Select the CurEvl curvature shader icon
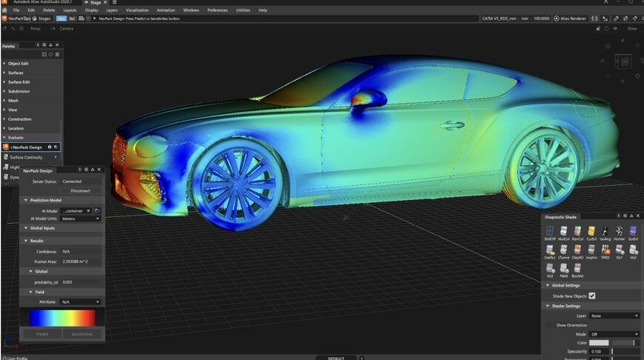 (x=591, y=231)
